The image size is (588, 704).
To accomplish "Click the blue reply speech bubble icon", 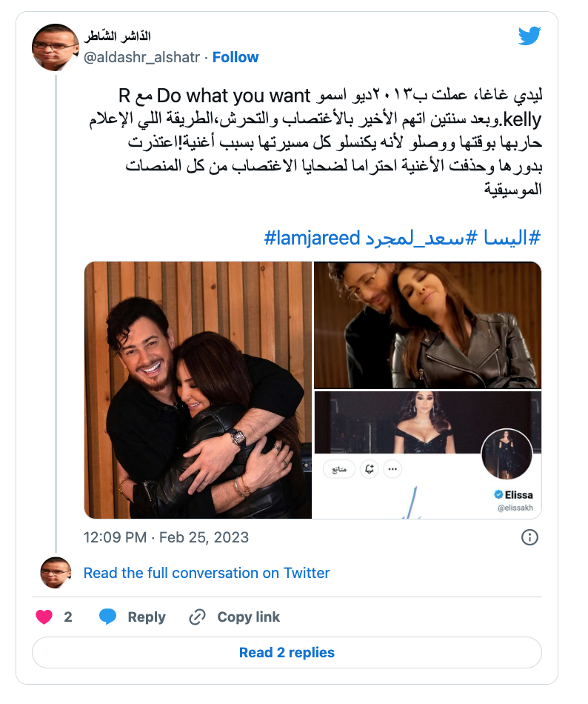I will tap(107, 617).
